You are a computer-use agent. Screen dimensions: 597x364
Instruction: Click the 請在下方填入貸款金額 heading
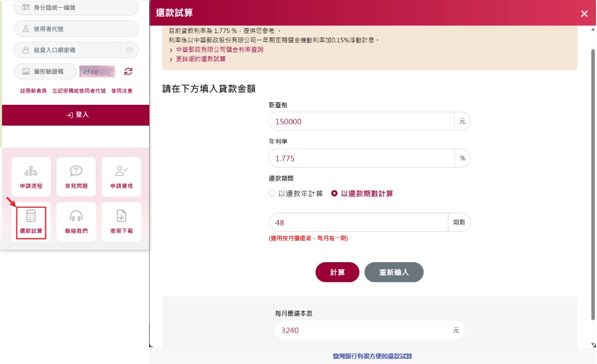209,89
